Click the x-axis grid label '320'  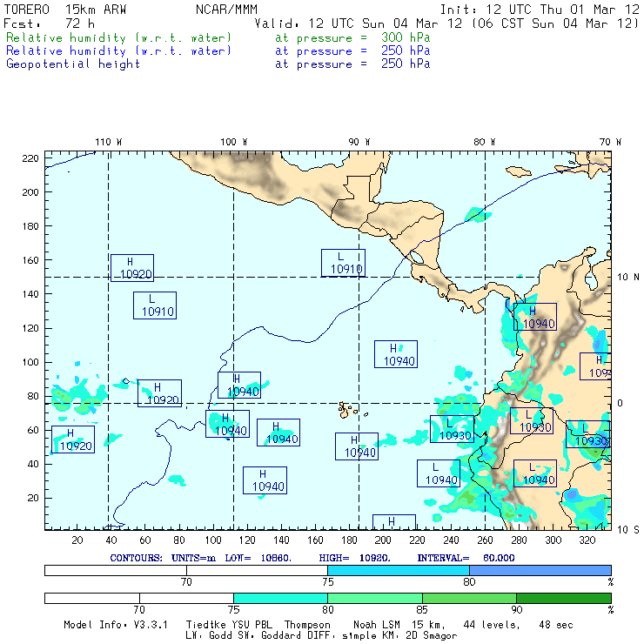[587, 540]
